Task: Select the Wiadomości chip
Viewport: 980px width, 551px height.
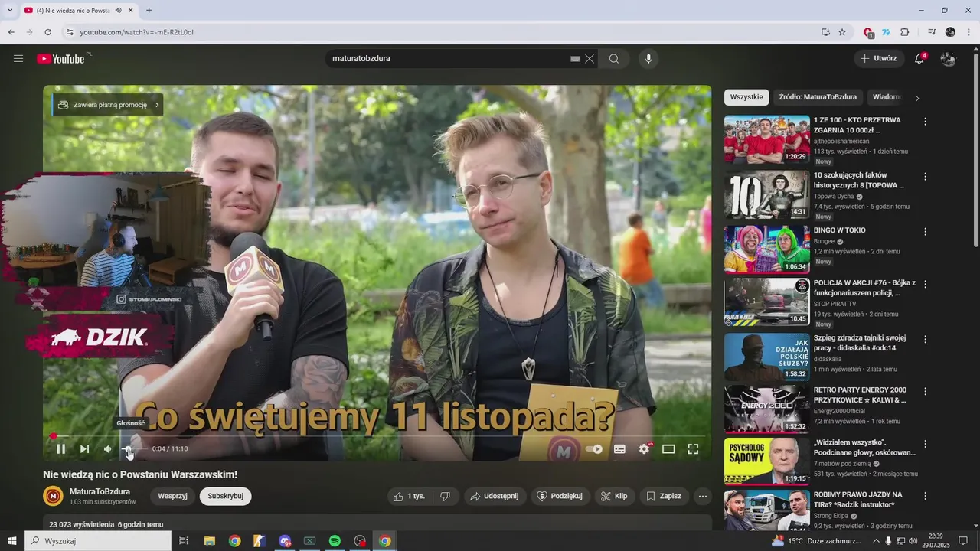Action: click(887, 97)
